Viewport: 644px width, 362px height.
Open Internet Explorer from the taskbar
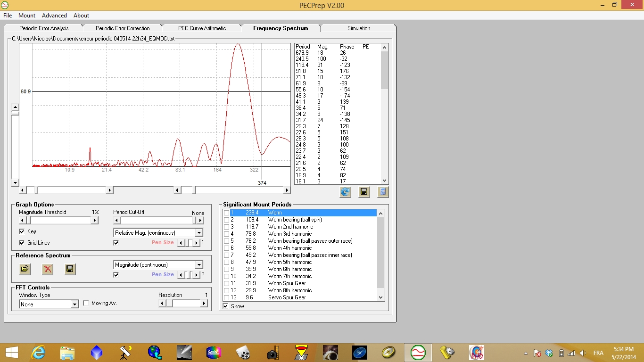coord(38,352)
